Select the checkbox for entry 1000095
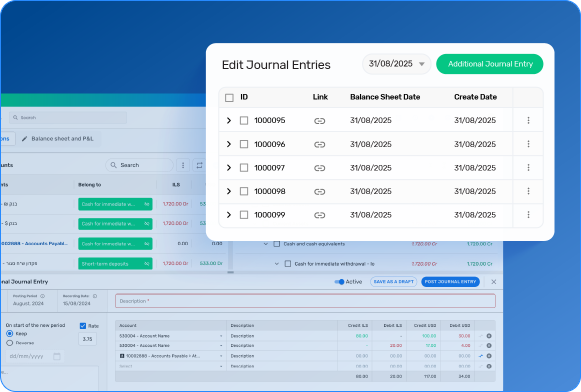This screenshot has height=392, width=581. click(x=244, y=120)
